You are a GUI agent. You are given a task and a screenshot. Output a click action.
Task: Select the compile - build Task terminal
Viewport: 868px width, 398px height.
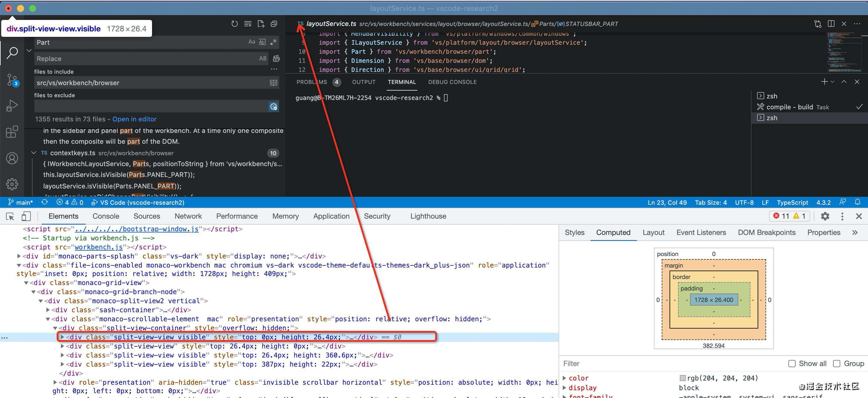click(809, 107)
